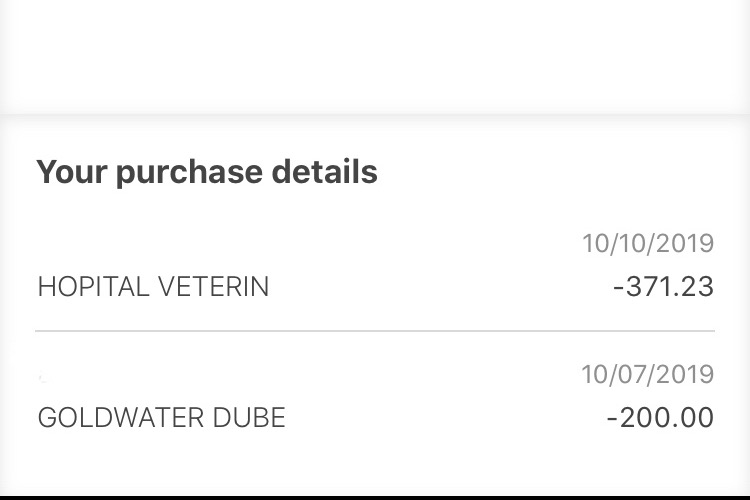
Task: Click the black bar at the bottom edge
Action: (375, 498)
